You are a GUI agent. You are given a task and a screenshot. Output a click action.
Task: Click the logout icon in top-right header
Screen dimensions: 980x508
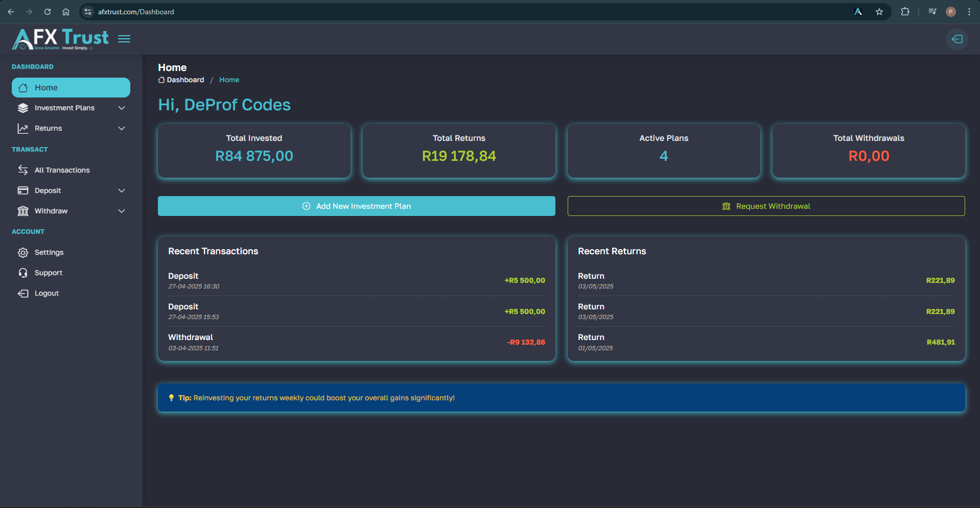tap(956, 39)
